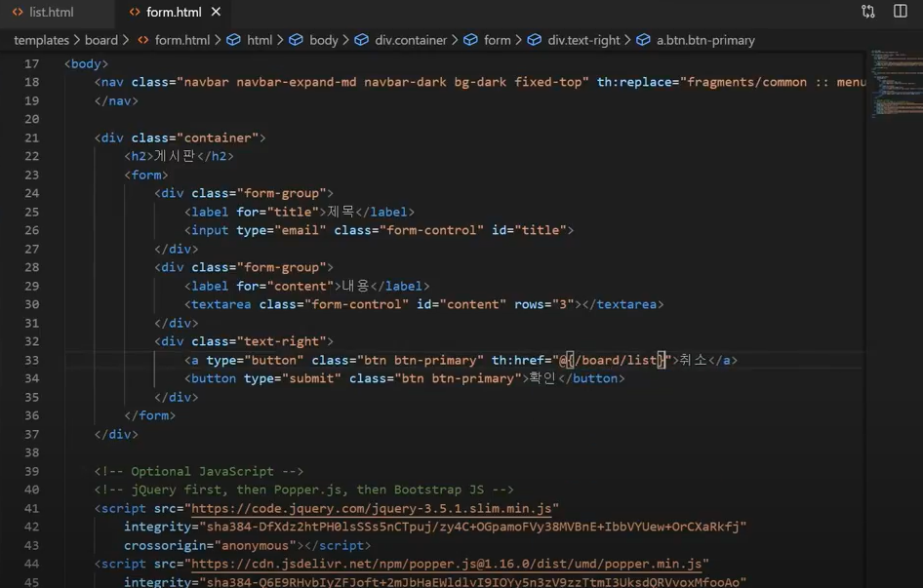Viewport: 923px width, 588px height.
Task: Select the form breadcrumb element
Action: pyautogui.click(x=498, y=40)
